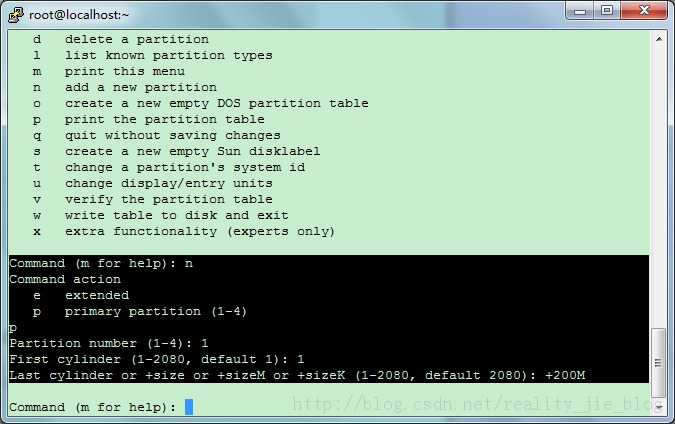This screenshot has width=675, height=424.
Task: Close the root@localhost terminal window
Action: [x=644, y=10]
